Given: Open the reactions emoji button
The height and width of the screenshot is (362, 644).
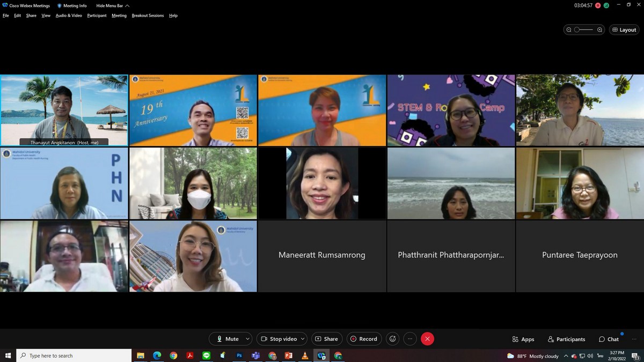Looking at the screenshot, I should (x=393, y=339).
